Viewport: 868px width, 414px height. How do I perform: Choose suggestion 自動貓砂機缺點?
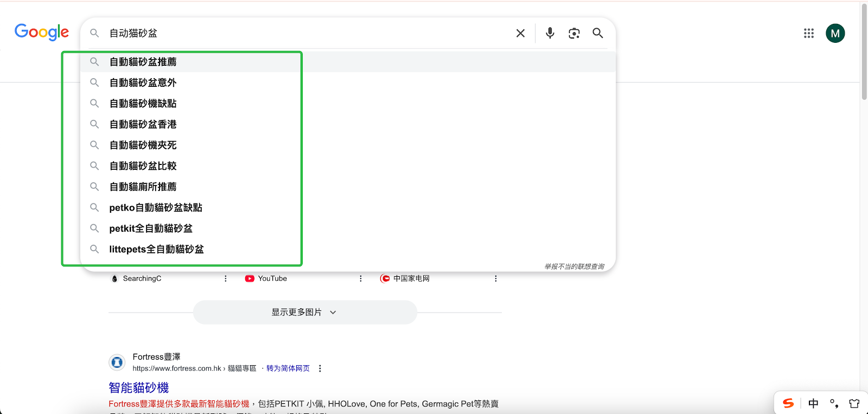(348, 103)
